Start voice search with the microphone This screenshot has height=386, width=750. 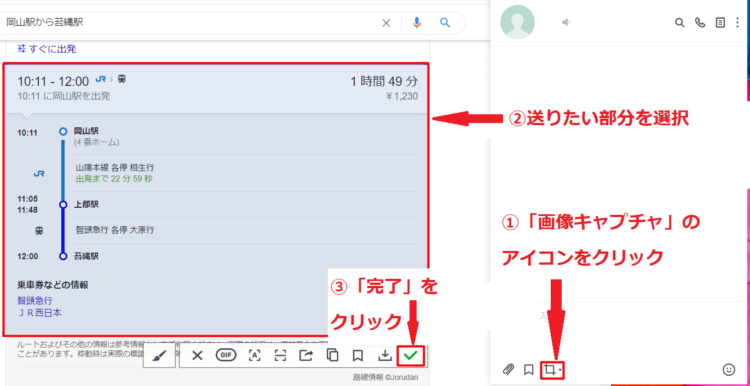pos(417,23)
